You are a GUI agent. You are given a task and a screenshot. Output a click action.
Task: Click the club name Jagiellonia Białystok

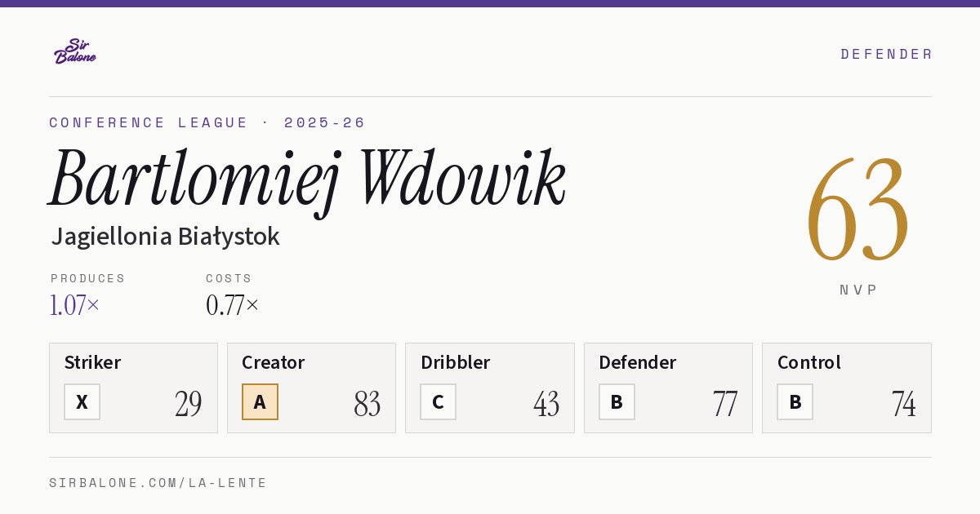pos(165,237)
